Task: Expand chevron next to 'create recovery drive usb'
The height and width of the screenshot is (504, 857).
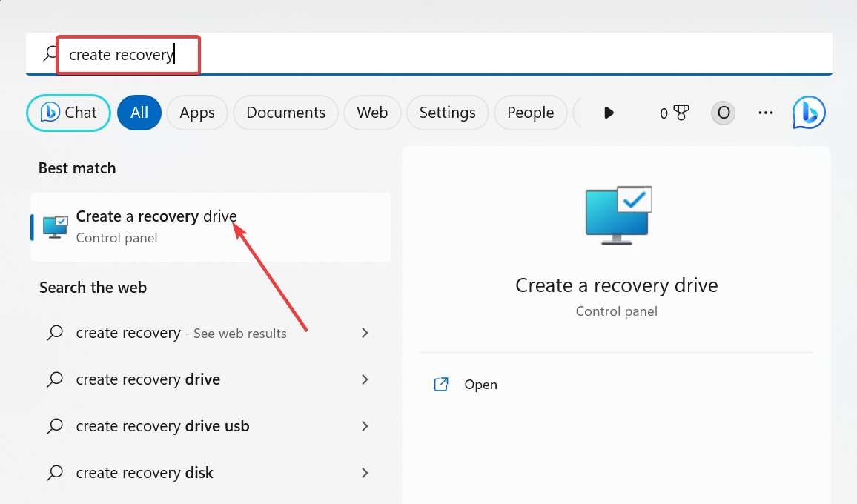Action: click(x=365, y=426)
